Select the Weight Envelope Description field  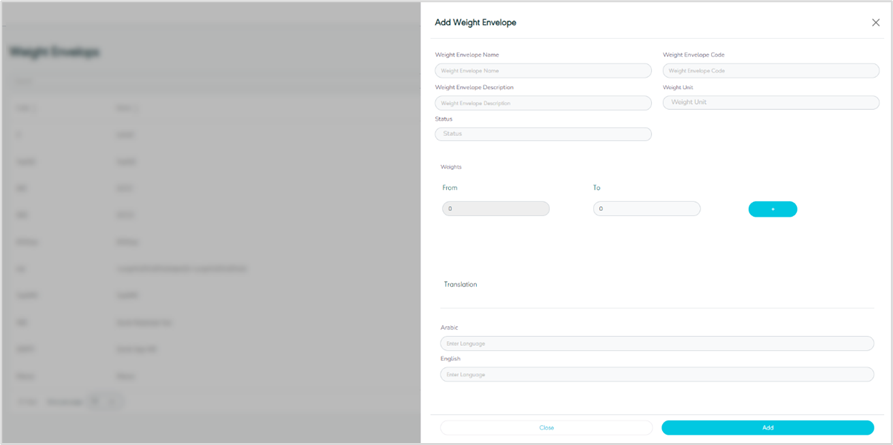(x=543, y=103)
